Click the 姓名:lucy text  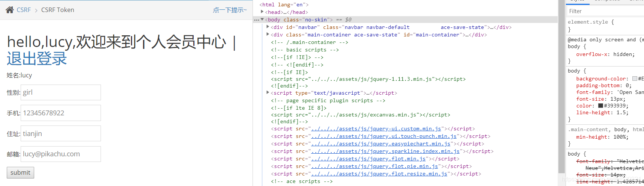[19, 75]
